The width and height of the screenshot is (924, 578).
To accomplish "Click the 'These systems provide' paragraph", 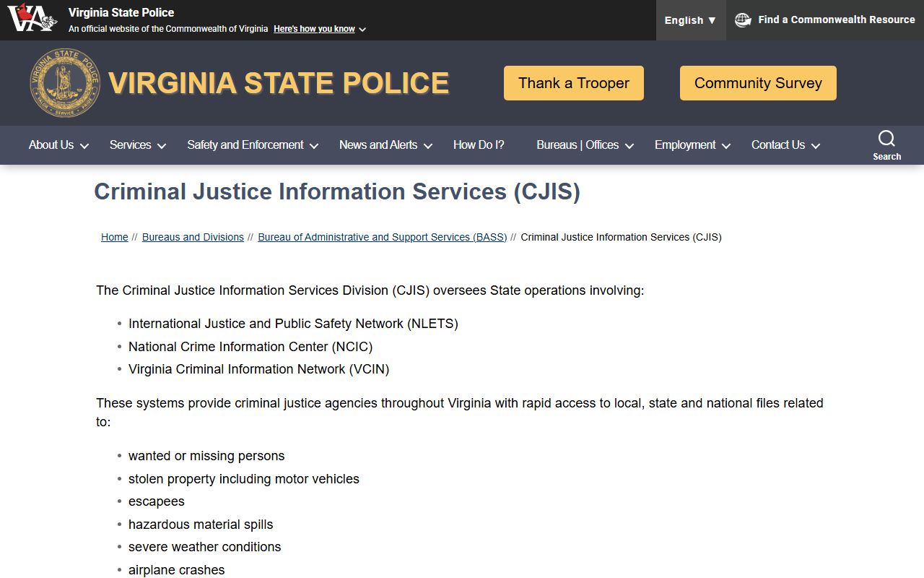I will click(x=460, y=412).
